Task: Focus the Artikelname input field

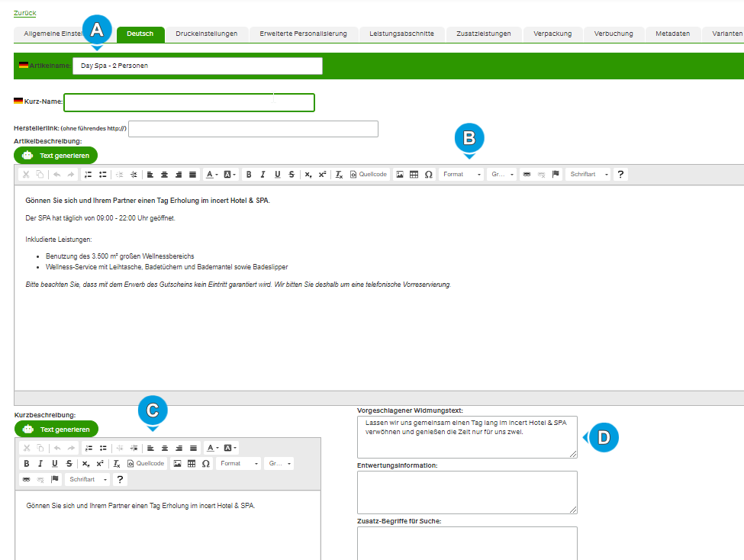Action: 198,66
